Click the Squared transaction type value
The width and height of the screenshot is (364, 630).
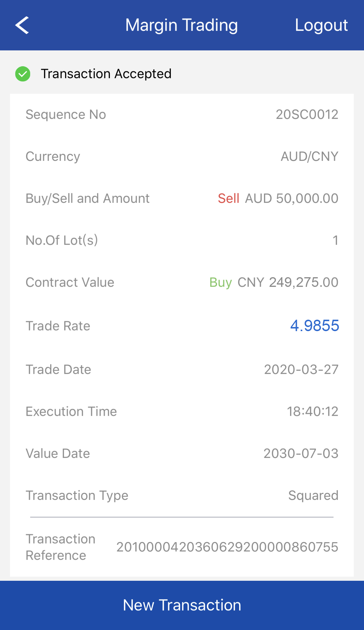[313, 496]
